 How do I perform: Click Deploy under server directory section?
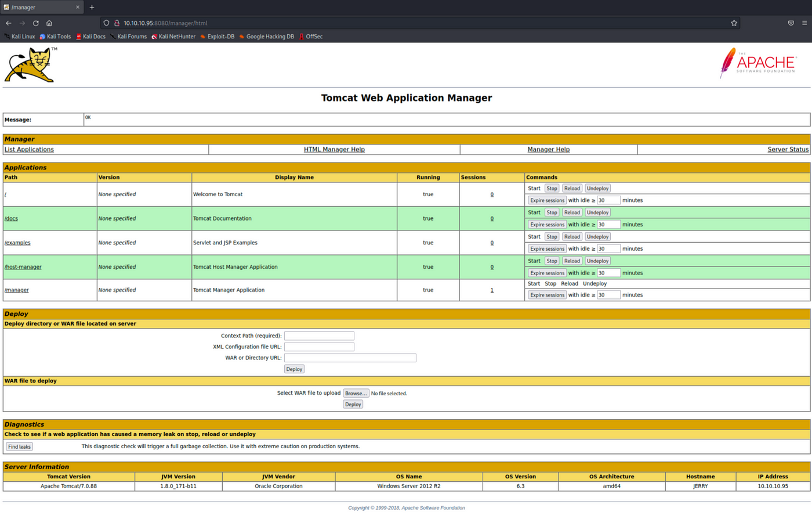tap(294, 369)
